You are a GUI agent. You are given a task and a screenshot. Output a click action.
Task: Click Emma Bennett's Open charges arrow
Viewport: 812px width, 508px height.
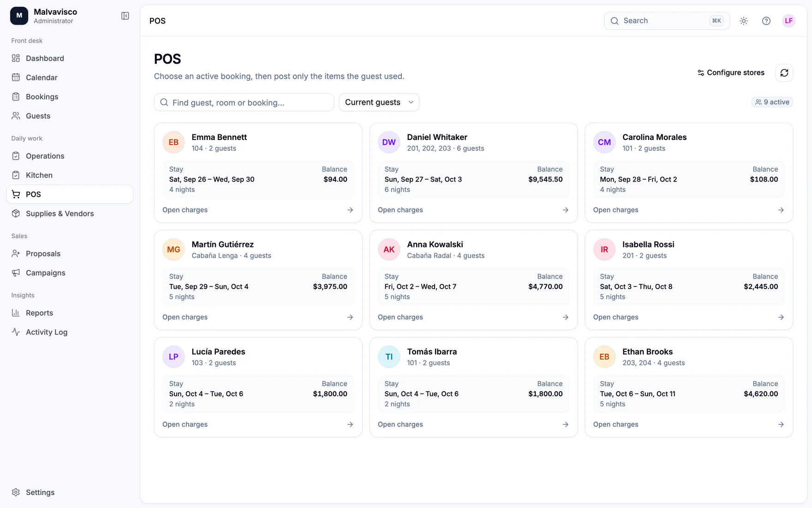pyautogui.click(x=350, y=210)
